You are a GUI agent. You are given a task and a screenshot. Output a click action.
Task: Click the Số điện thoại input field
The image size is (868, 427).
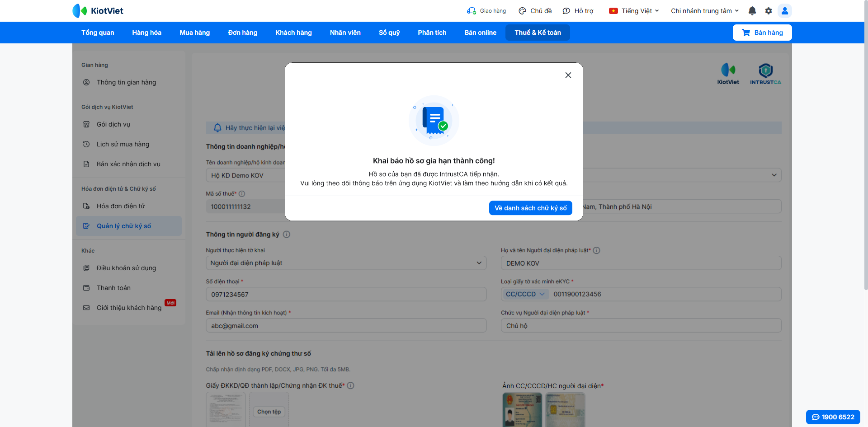(x=346, y=294)
